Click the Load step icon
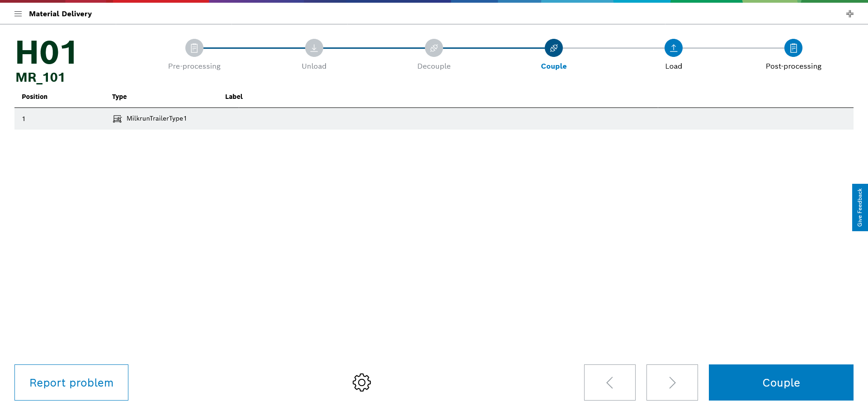This screenshot has height=415, width=868. 674,48
